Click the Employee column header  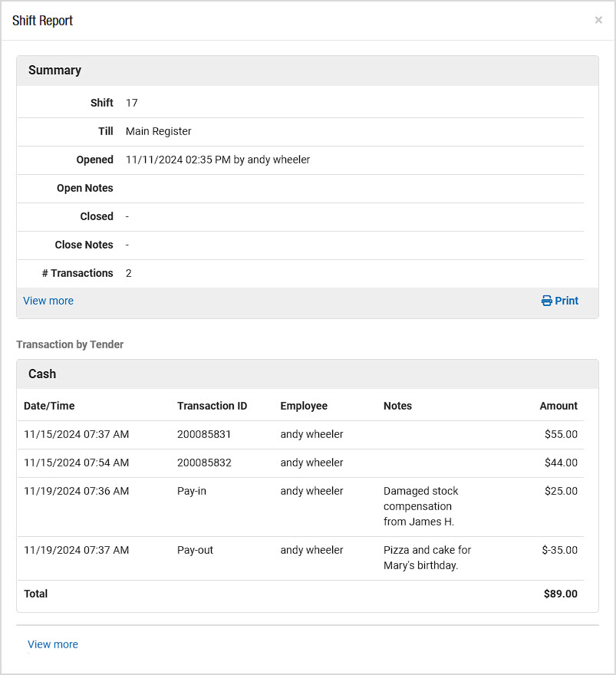pyautogui.click(x=304, y=406)
